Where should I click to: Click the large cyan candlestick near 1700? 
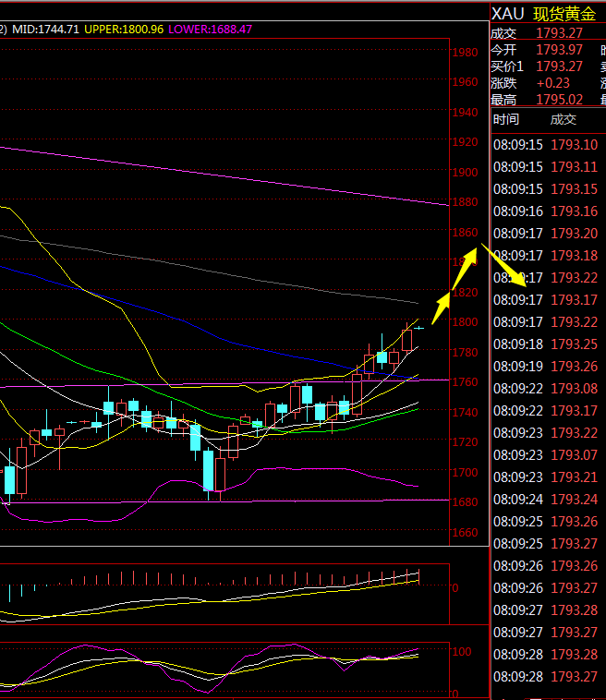(209, 471)
